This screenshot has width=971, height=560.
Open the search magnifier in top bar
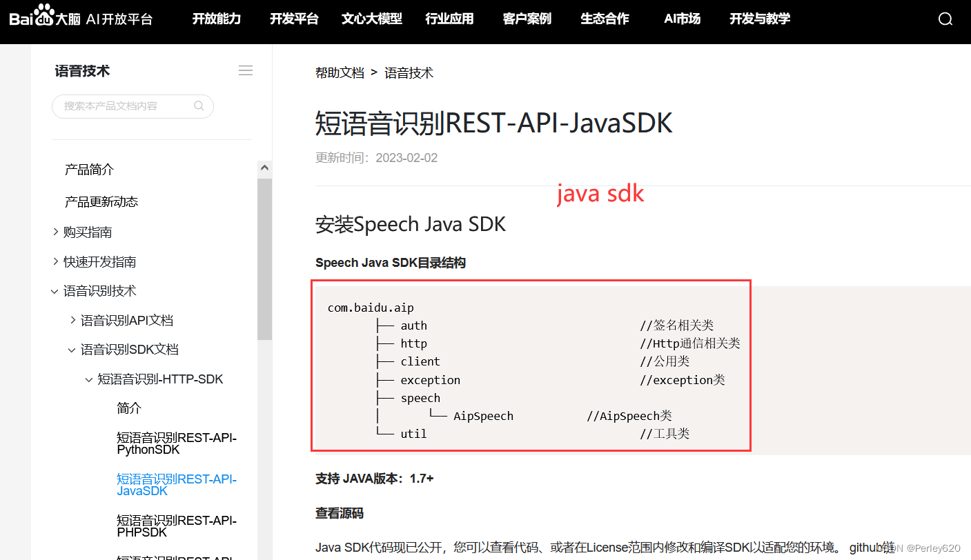coord(945,19)
